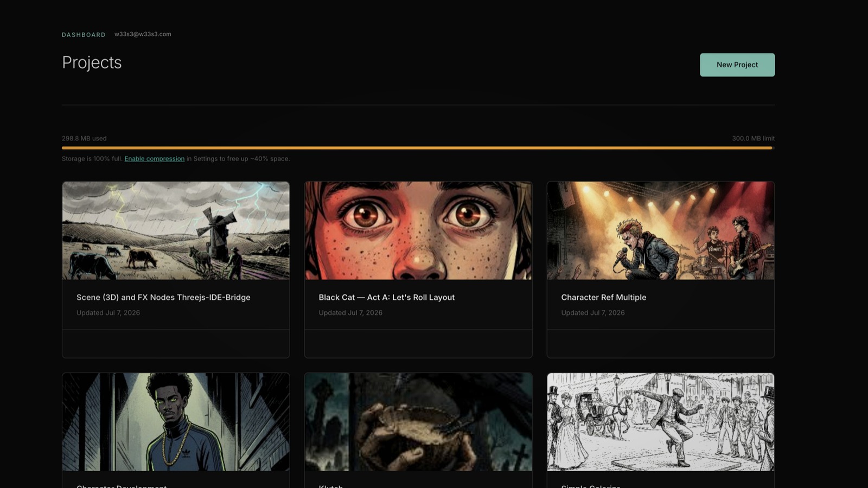Go to the DASHBOARD breadcrumb

(84, 35)
